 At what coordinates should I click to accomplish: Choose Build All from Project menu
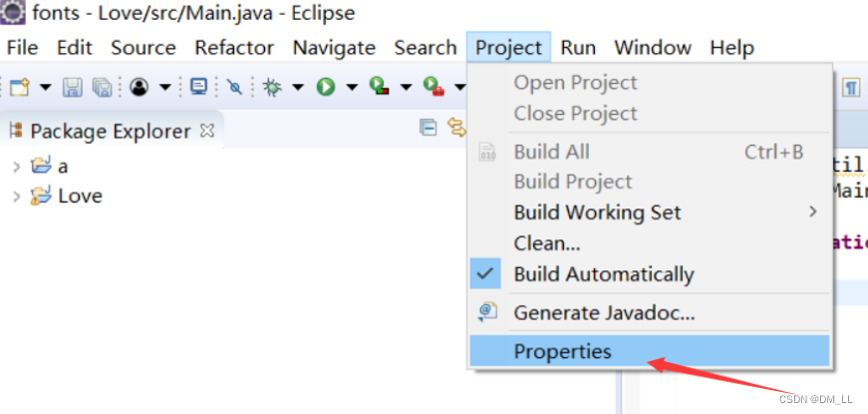(650, 152)
